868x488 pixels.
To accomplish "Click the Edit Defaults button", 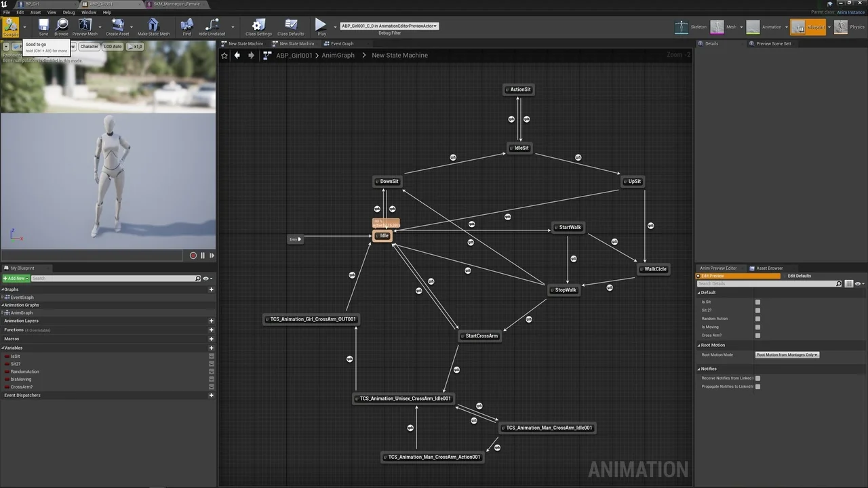I will click(799, 276).
